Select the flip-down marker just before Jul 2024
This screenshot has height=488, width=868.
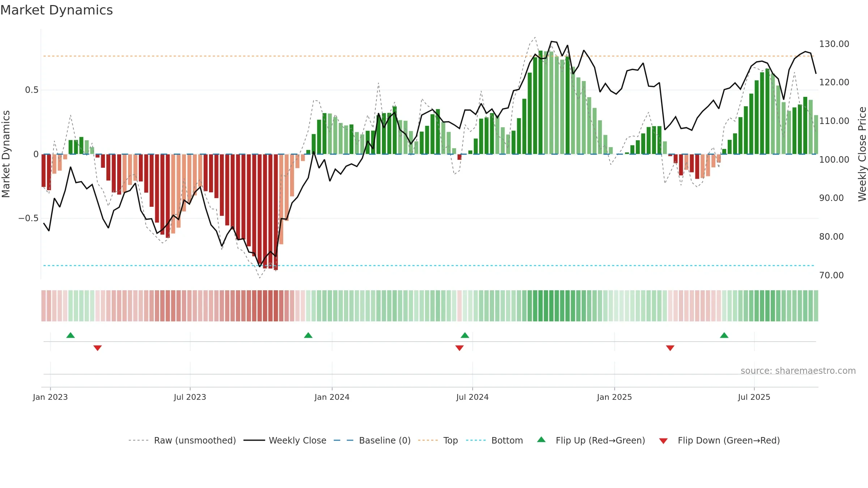pos(459,348)
